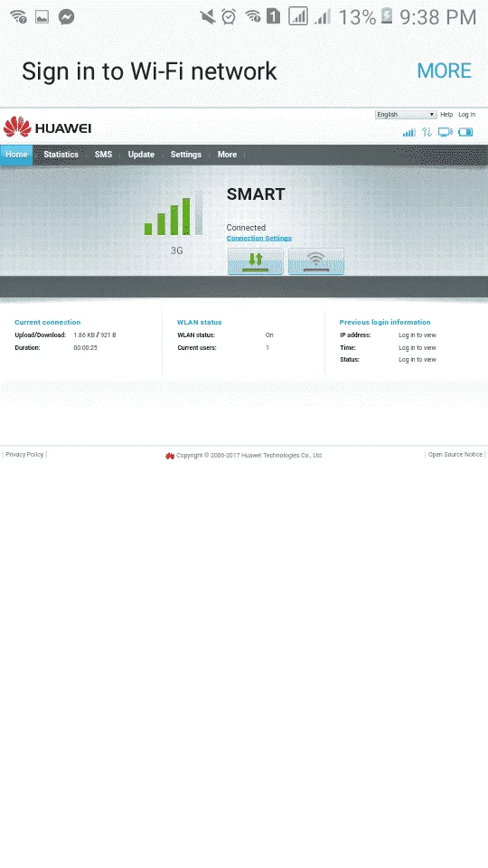Viewport: 488px width, 868px height.
Task: Click the header signal strength icon
Action: [x=408, y=132]
